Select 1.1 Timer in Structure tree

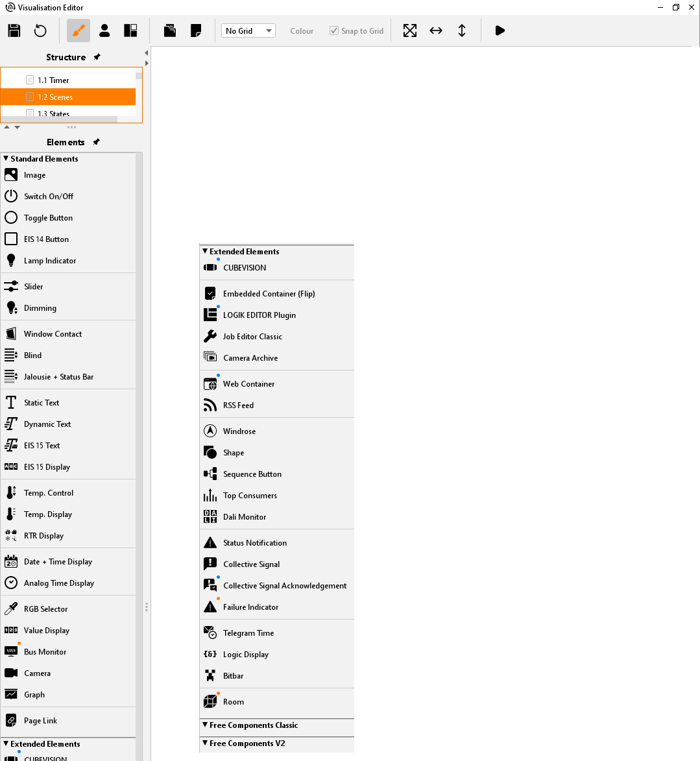[53, 80]
